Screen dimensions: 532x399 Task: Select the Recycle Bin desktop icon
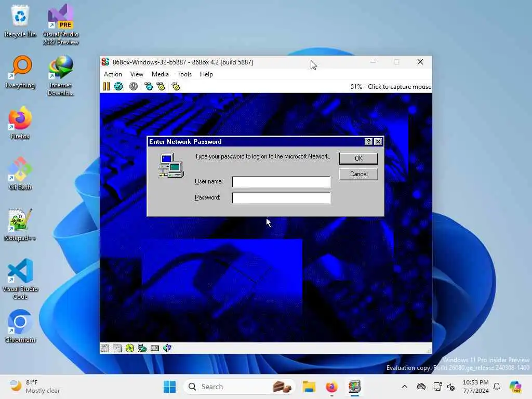20,21
